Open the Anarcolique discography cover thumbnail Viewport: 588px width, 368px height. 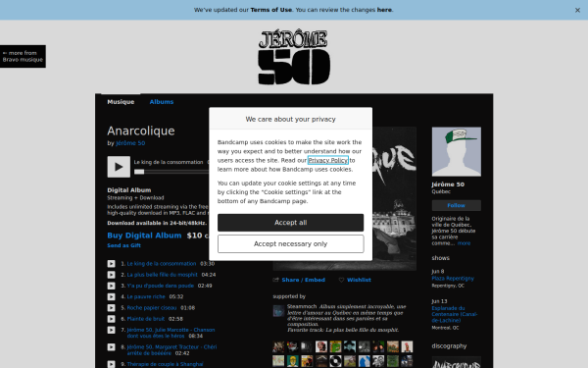click(x=457, y=362)
